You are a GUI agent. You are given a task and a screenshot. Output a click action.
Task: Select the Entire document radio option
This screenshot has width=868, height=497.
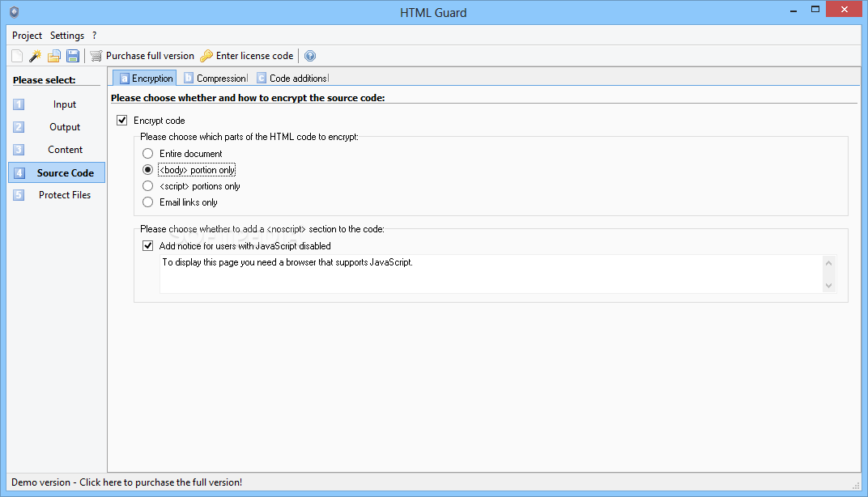(148, 153)
